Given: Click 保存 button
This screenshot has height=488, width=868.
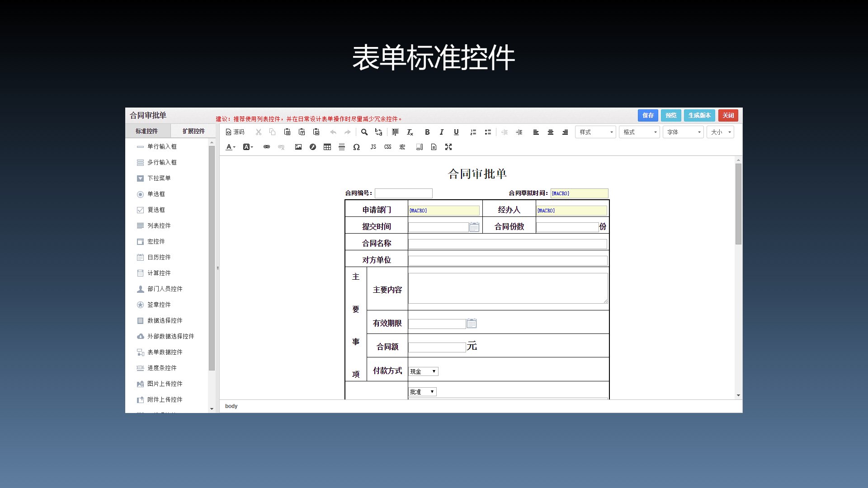Looking at the screenshot, I should (x=647, y=115).
